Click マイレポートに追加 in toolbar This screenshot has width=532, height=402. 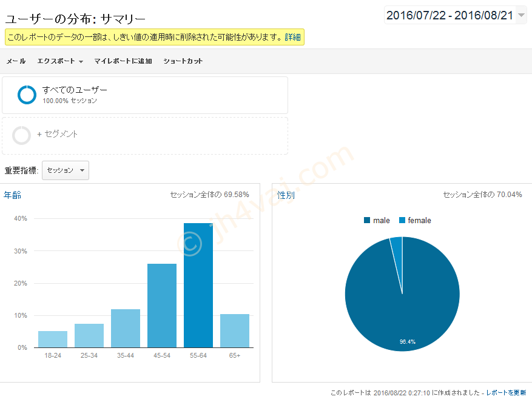click(123, 61)
